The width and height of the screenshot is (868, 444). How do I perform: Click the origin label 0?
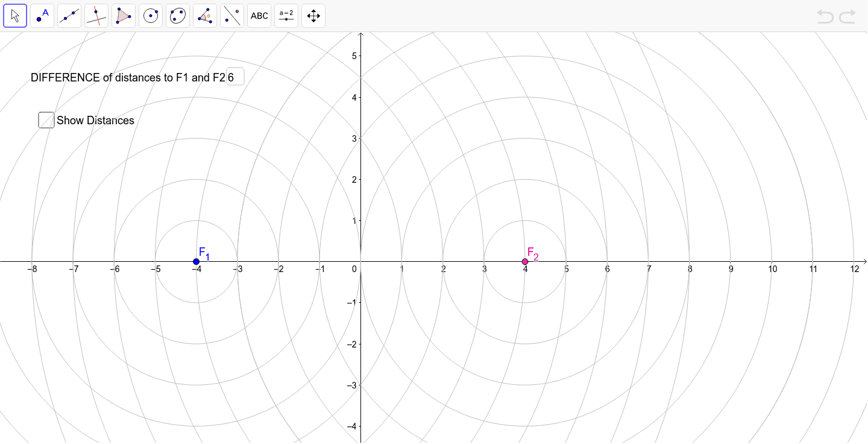[355, 269]
